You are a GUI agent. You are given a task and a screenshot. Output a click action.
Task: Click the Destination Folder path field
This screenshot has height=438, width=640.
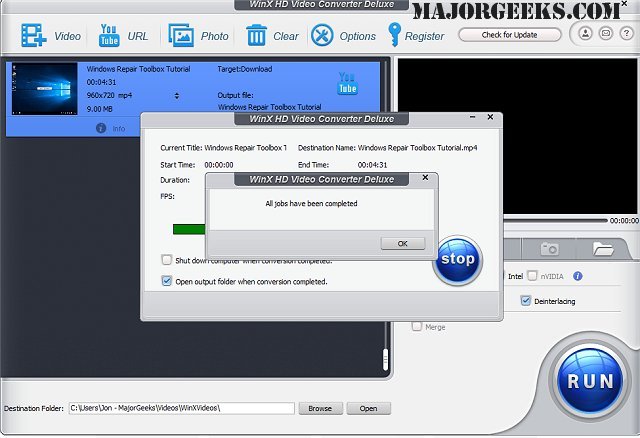point(182,408)
